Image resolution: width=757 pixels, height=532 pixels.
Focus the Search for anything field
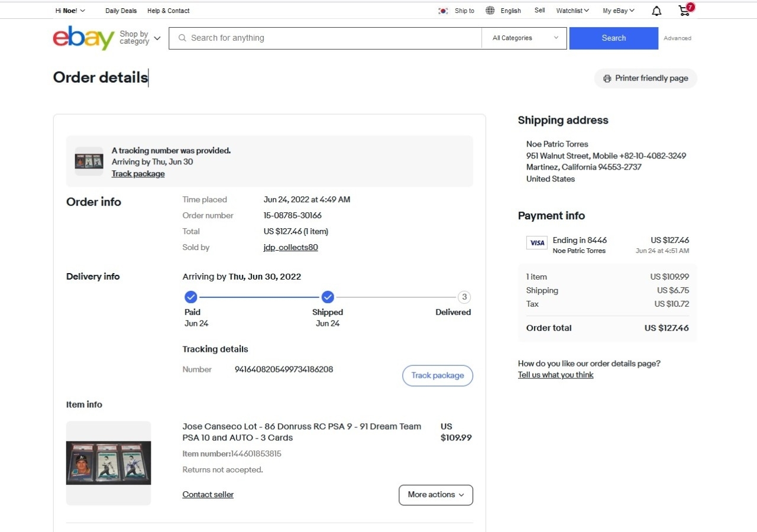[x=325, y=38]
